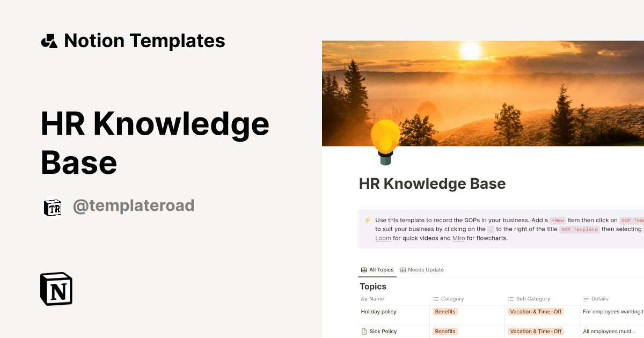Open the Details column header menu

[x=600, y=299]
